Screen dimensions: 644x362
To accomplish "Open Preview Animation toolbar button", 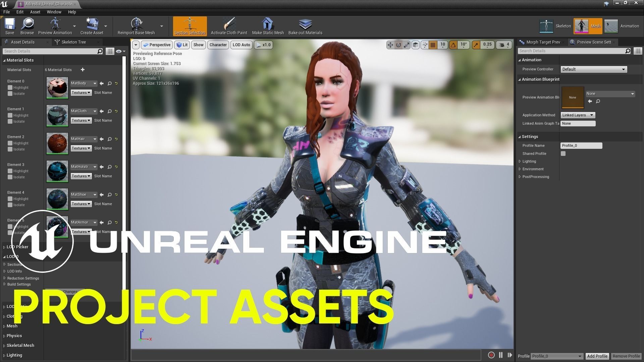I will tap(55, 26).
